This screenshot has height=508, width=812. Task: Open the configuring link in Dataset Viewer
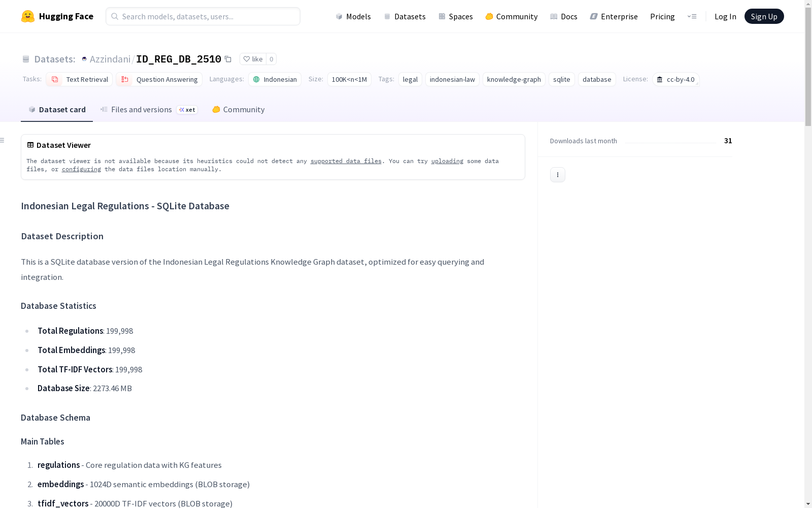(x=81, y=169)
